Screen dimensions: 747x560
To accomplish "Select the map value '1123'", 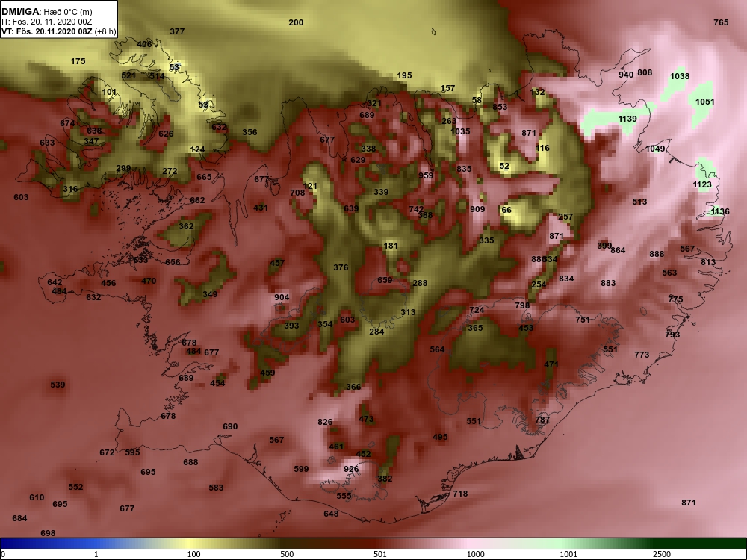I will (x=702, y=184).
